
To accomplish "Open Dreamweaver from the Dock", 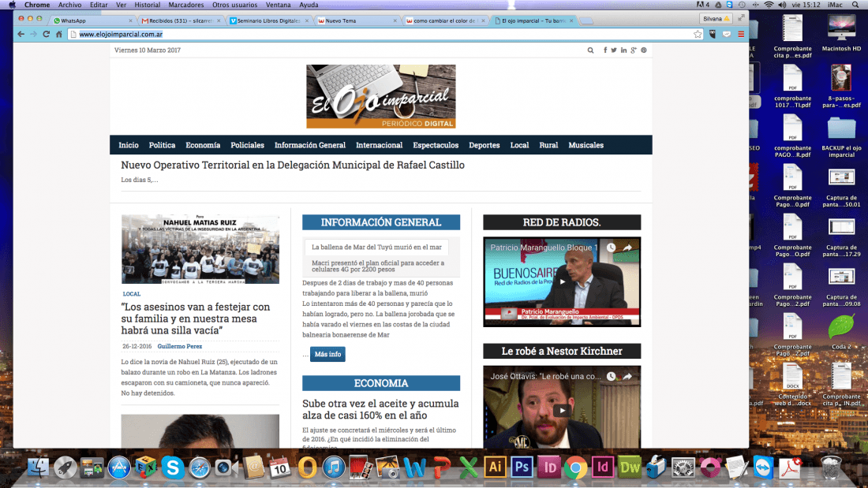I will pyautogui.click(x=630, y=468).
